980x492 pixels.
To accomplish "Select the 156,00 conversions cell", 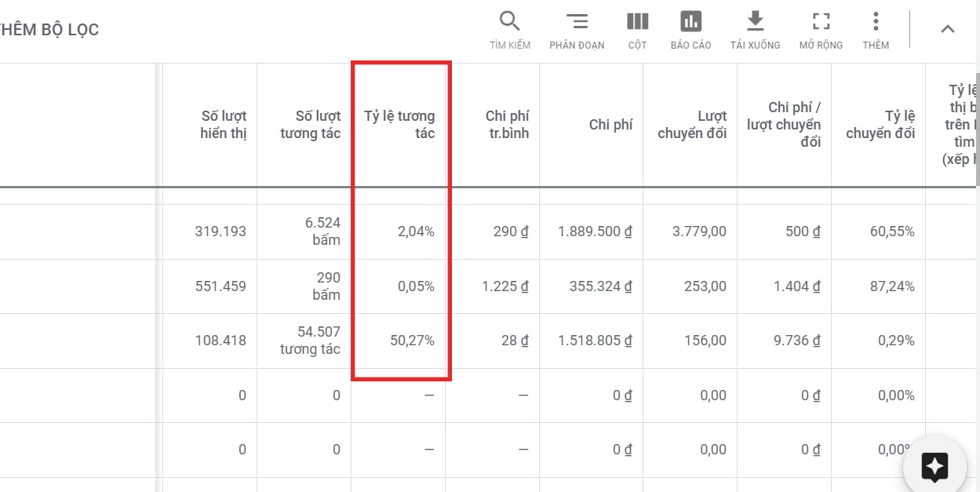I will 690,341.
